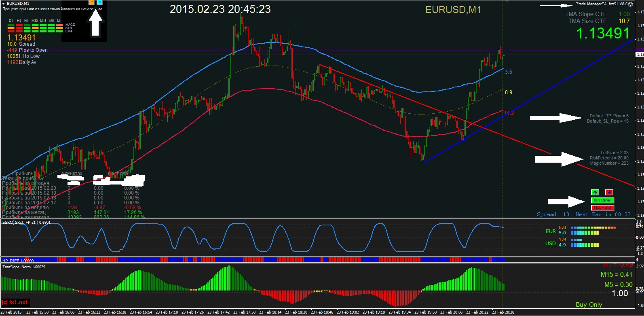This screenshot has width=644, height=316.
Task: Select the Default_SL_Pips = 15 label
Action: coord(608,121)
